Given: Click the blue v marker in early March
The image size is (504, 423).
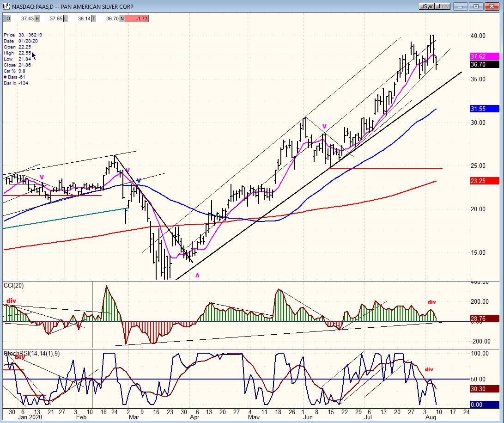Looking at the screenshot, I should (139, 180).
